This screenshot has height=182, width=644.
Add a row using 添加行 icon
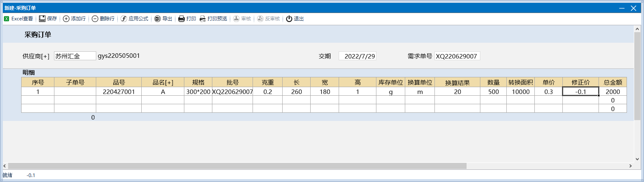[x=66, y=19]
